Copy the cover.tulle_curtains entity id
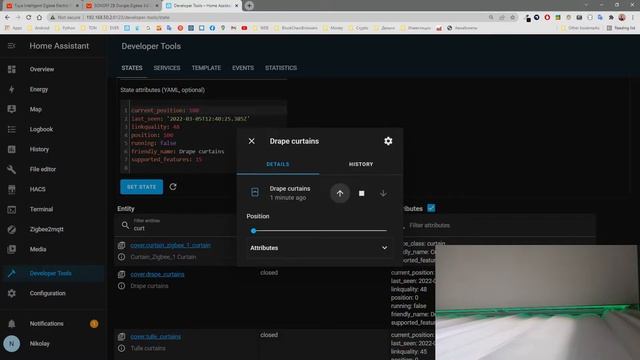This screenshot has height=360, width=640. (121, 337)
